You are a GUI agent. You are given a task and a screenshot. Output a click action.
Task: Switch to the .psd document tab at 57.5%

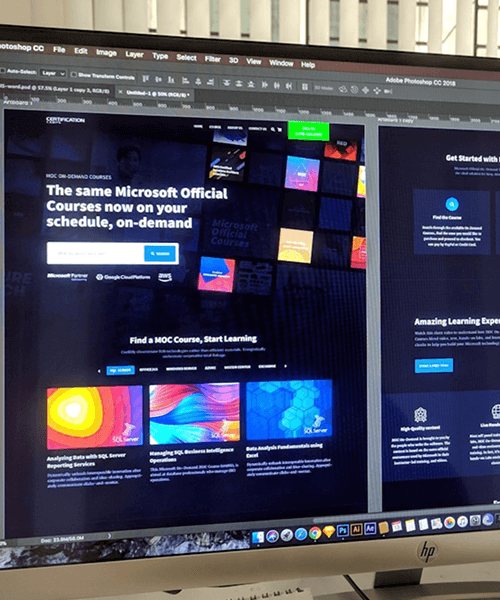pos(55,88)
